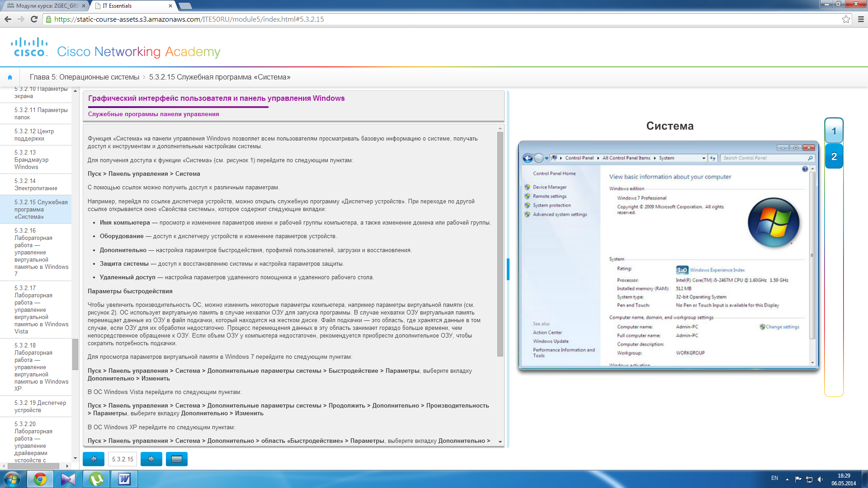Click the Система screenshot image
This screenshot has width=868, height=488.
pyautogui.click(x=669, y=256)
